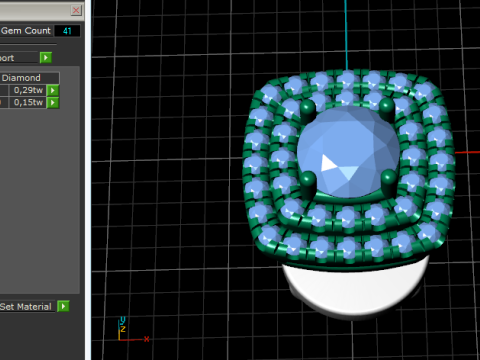Screen dimensions: 480x360
Task: Select the Diamond material header
Action: click(x=29, y=78)
